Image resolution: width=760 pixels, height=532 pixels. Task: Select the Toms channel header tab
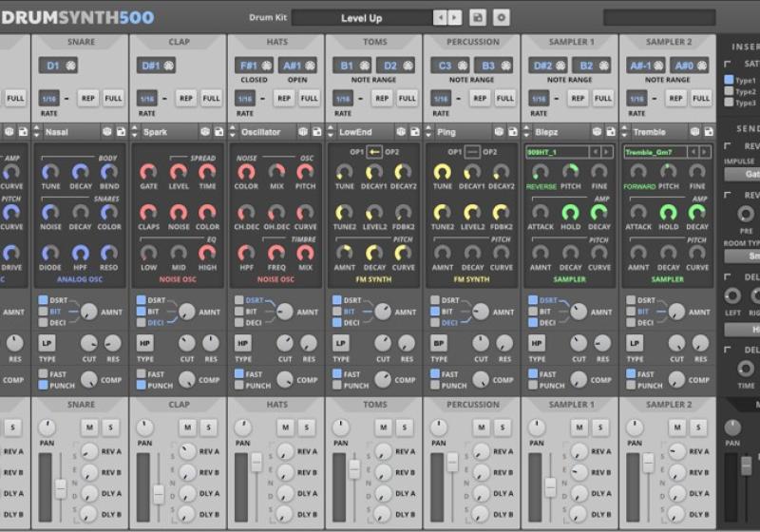(x=373, y=42)
